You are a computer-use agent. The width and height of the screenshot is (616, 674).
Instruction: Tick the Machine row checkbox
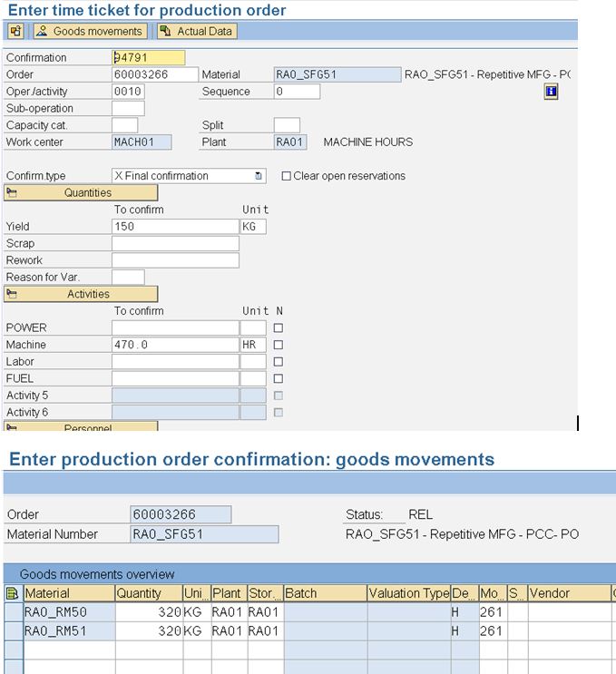[x=279, y=345]
